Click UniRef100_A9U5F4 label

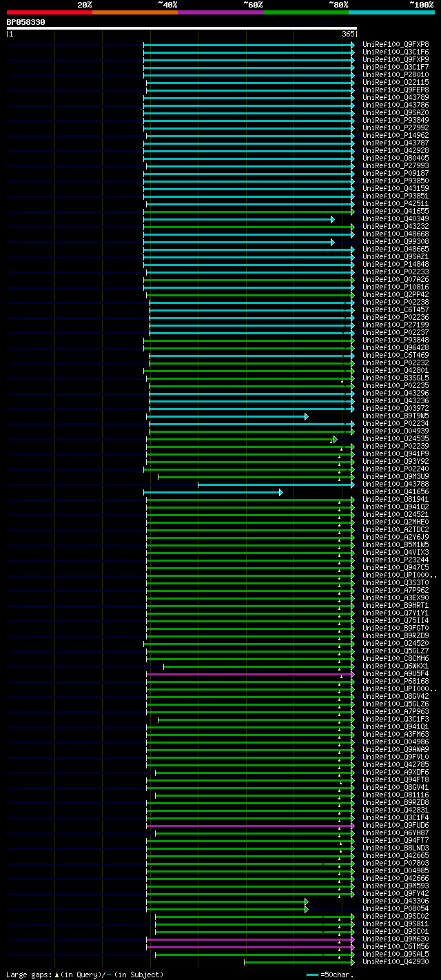click(396, 673)
